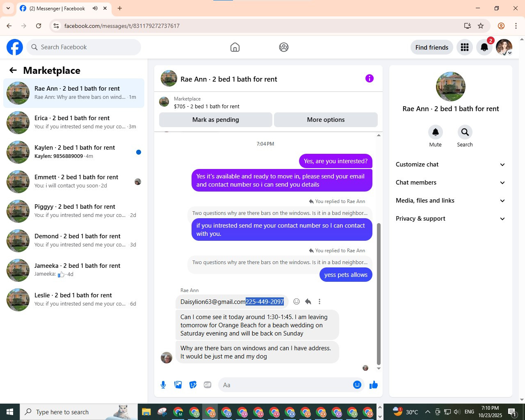Open File Explorer from the taskbar
This screenshot has height=420, width=525.
(x=146, y=412)
